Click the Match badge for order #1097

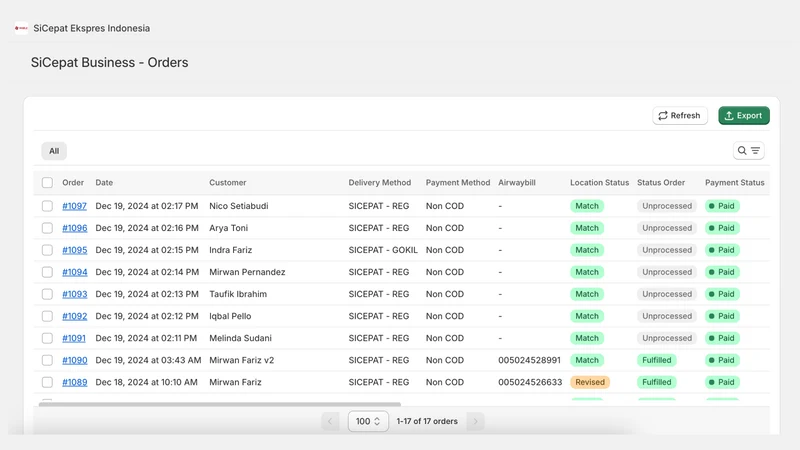click(587, 206)
